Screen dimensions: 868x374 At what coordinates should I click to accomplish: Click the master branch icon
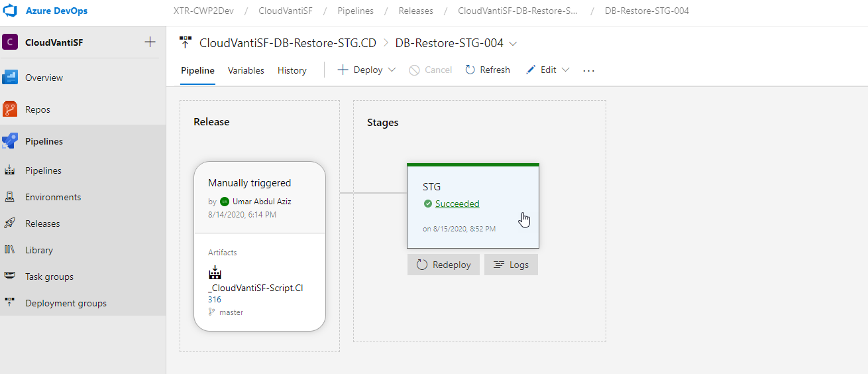pyautogui.click(x=212, y=312)
